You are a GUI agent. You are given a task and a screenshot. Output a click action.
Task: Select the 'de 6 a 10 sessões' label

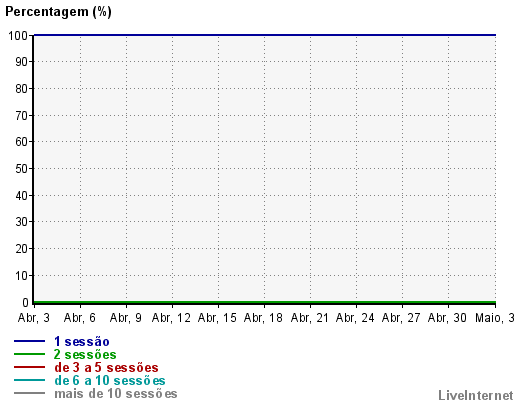[110, 380]
